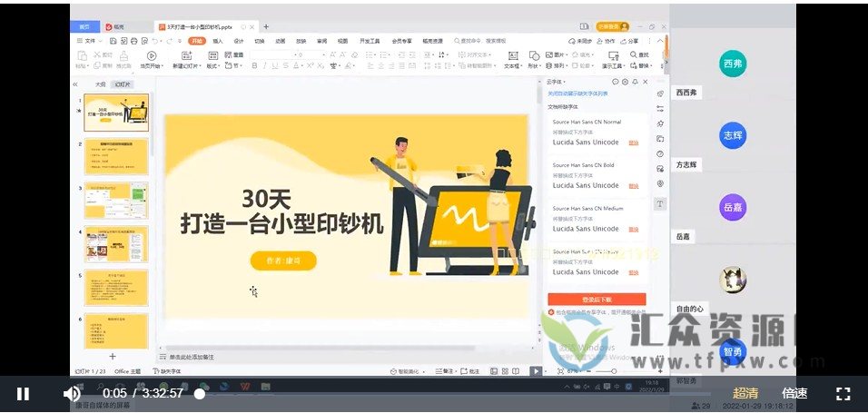Open the 开发工具 ribbon tab
This screenshot has height=413, width=868.
pos(370,41)
